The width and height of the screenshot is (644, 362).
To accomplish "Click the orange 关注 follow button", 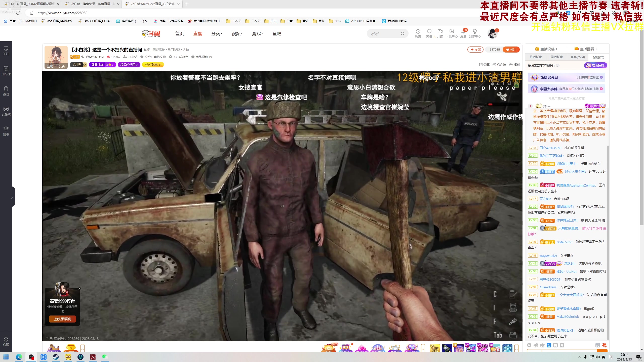I will point(511,50).
